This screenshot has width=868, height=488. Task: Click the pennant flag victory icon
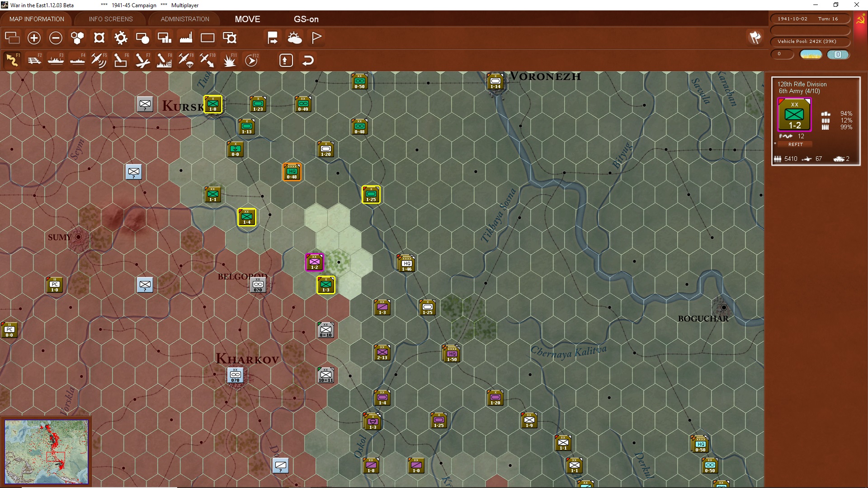tap(316, 38)
